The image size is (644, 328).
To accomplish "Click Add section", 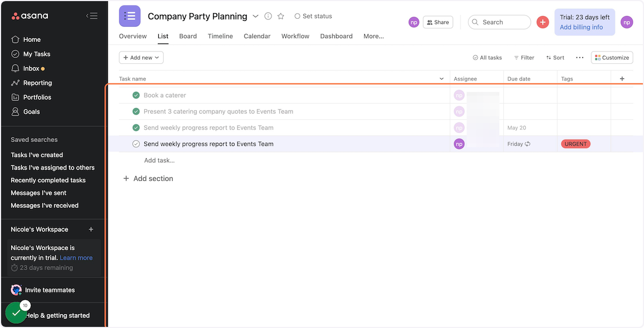I will point(148,179).
